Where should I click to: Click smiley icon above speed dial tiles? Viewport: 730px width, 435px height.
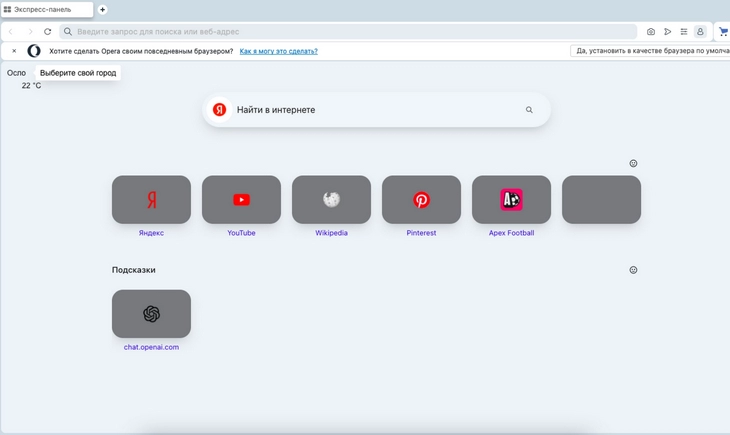click(x=633, y=163)
